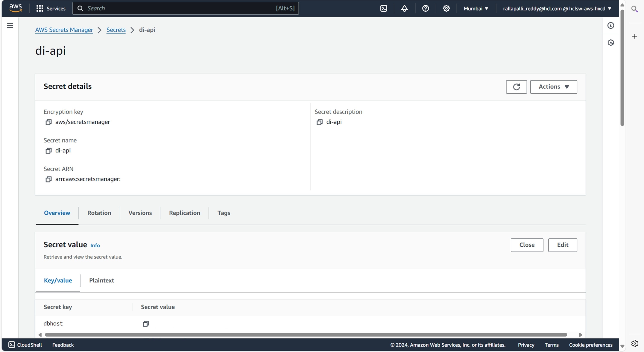The width and height of the screenshot is (644, 352).
Task: Open the CloudShell terminal icon in header
Action: pyautogui.click(x=383, y=9)
